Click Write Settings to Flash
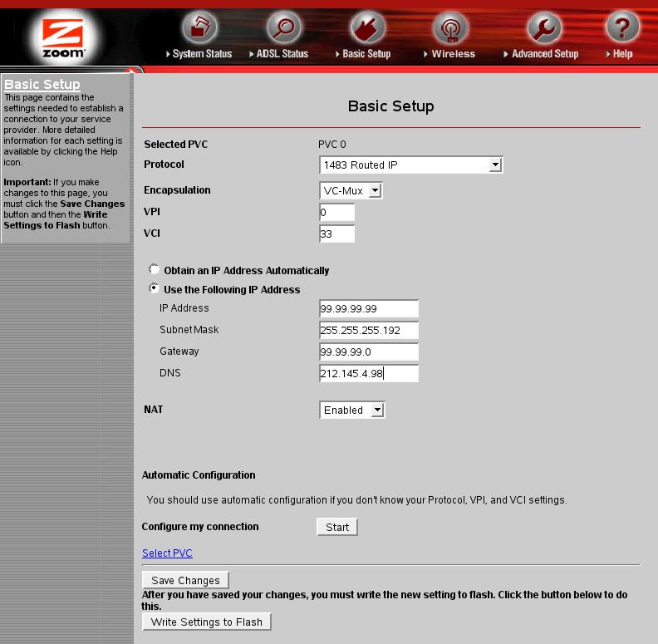 [x=207, y=622]
